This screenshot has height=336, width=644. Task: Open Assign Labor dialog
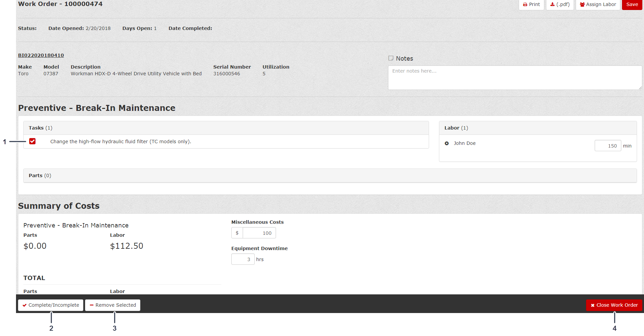(598, 5)
